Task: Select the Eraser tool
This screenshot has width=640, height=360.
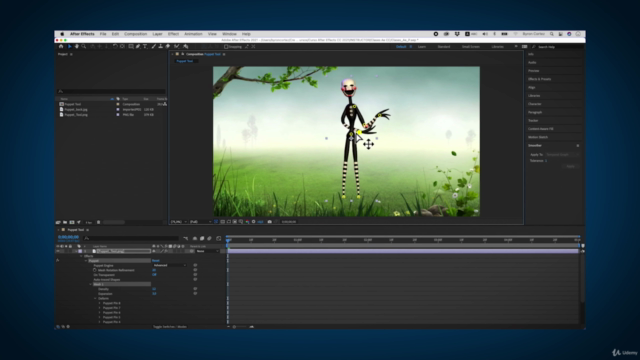Action: pos(167,47)
